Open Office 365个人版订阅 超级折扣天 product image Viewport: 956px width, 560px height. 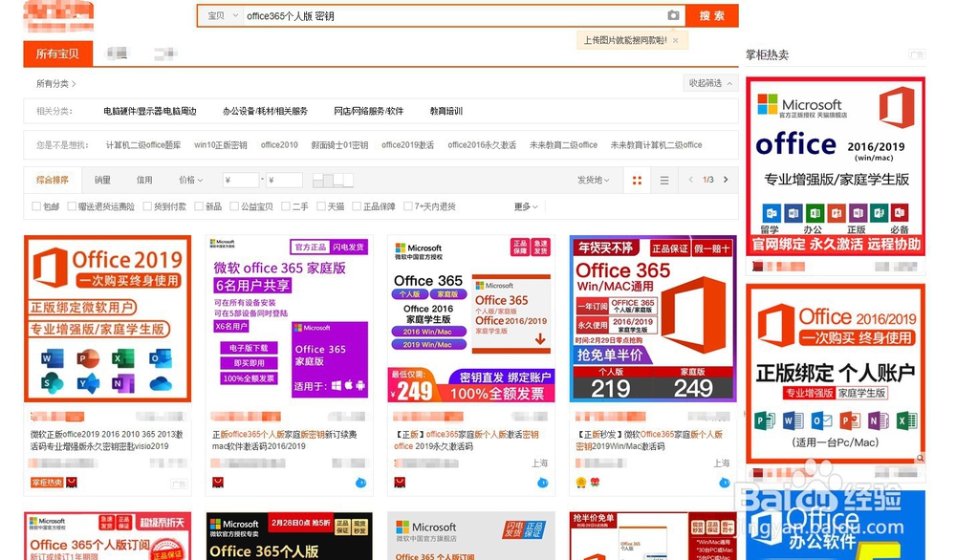108,536
